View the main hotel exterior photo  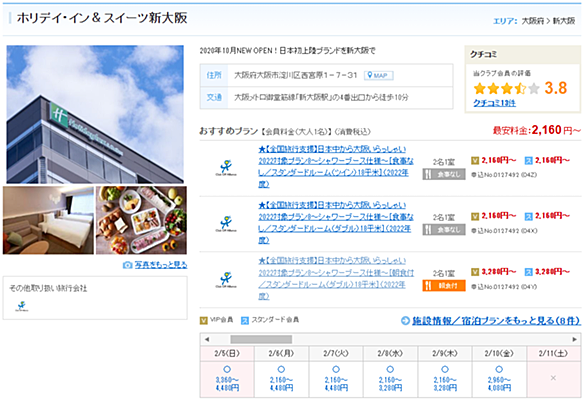point(95,114)
